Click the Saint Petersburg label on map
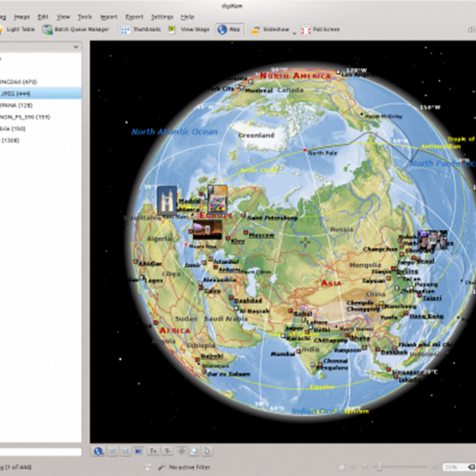476x476 pixels. 273,218
